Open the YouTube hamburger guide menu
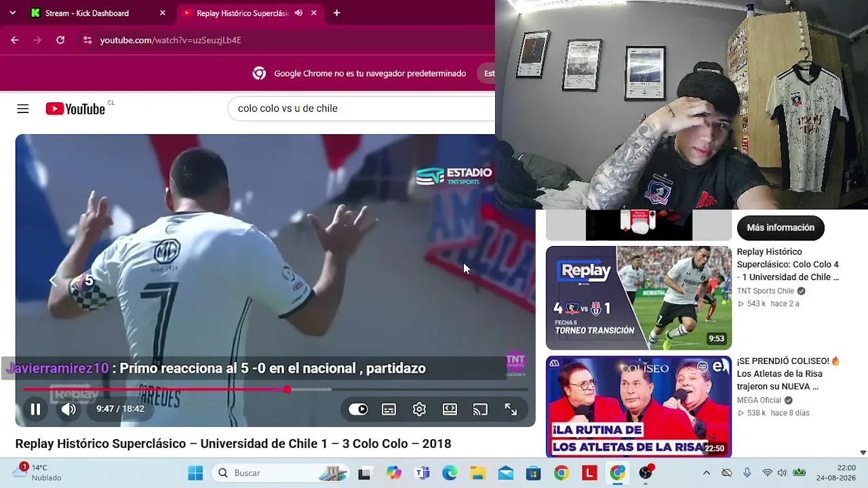 pos(23,108)
